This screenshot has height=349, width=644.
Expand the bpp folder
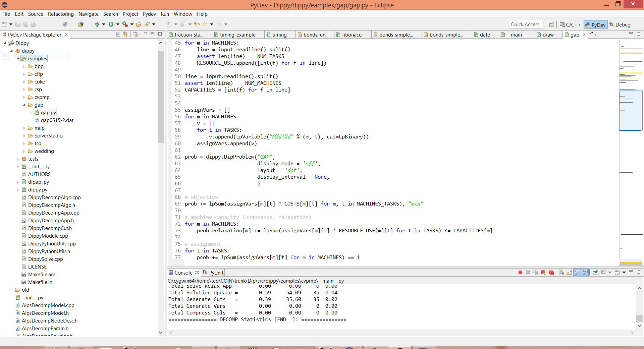24,66
